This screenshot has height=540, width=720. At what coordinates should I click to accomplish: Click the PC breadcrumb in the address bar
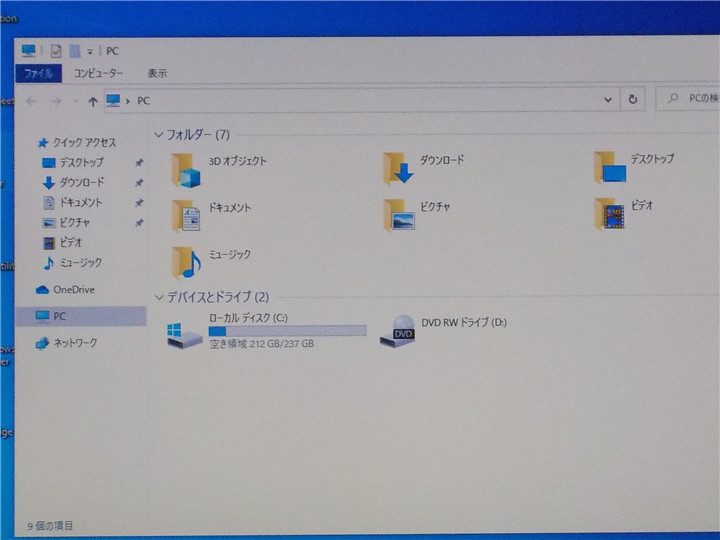(x=143, y=101)
